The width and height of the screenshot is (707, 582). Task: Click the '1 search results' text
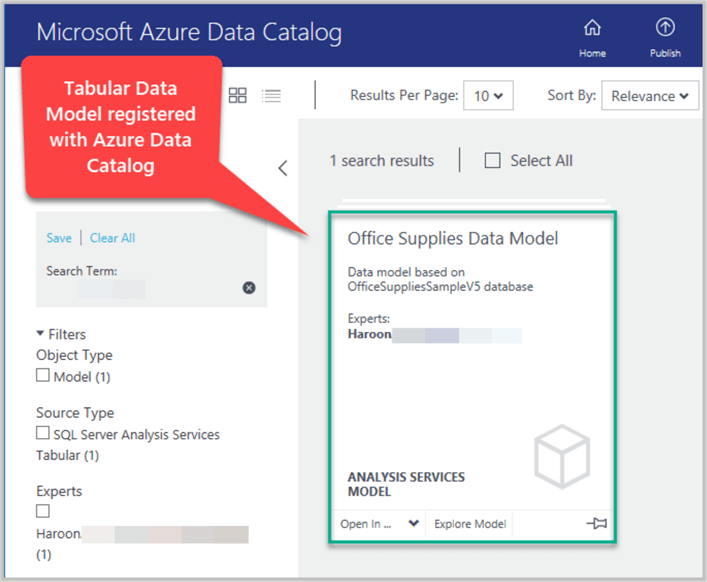click(x=381, y=161)
